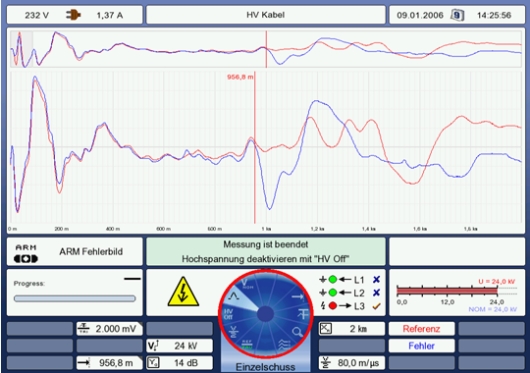Click the L3 phase label
Viewport: 530px width, 373px height.
(x=359, y=306)
